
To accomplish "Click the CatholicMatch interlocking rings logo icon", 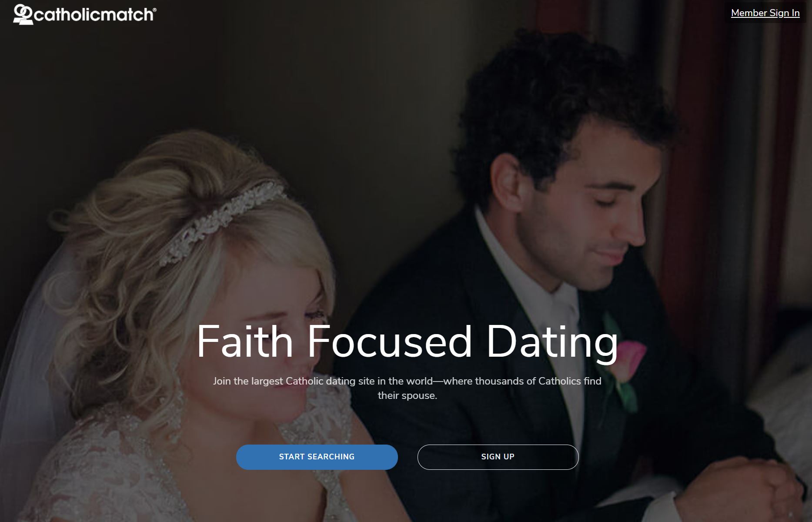I will pos(23,14).
